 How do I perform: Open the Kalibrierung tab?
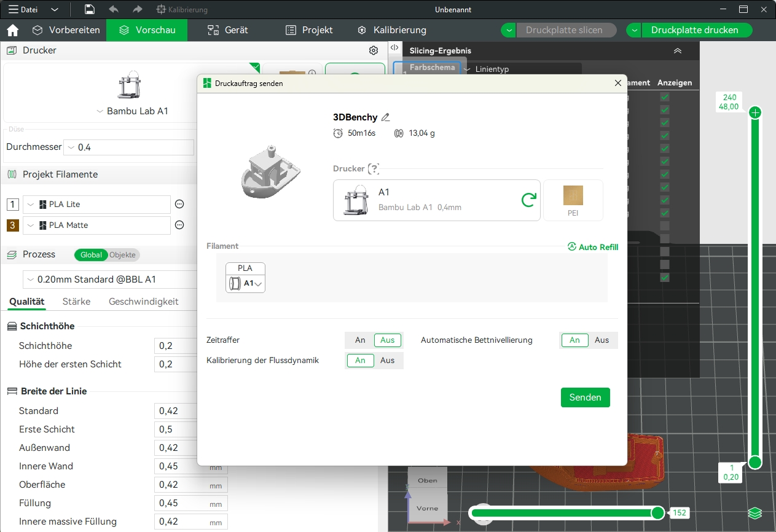pos(392,30)
